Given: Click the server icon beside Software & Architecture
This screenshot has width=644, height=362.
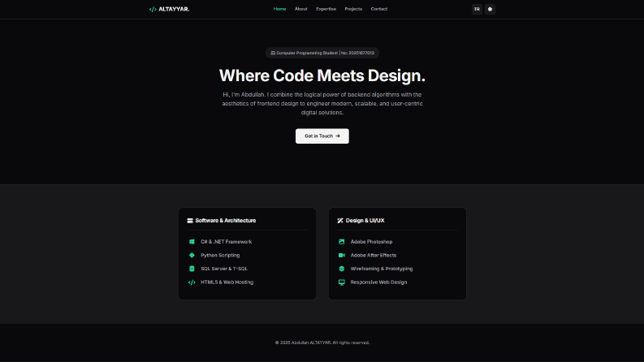Looking at the screenshot, I should click(190, 221).
